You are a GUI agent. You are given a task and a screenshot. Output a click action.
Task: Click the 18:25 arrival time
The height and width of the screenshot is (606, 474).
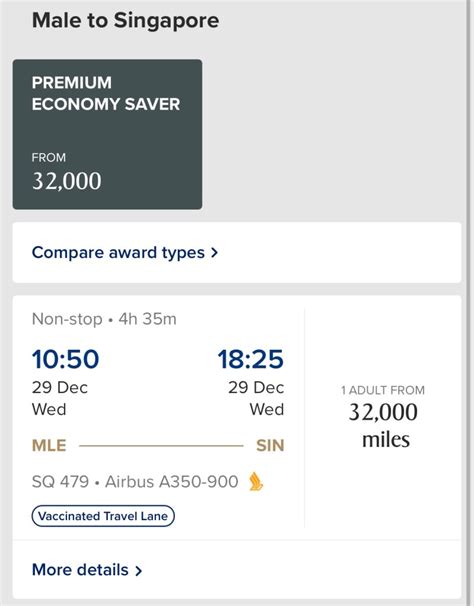pos(251,359)
